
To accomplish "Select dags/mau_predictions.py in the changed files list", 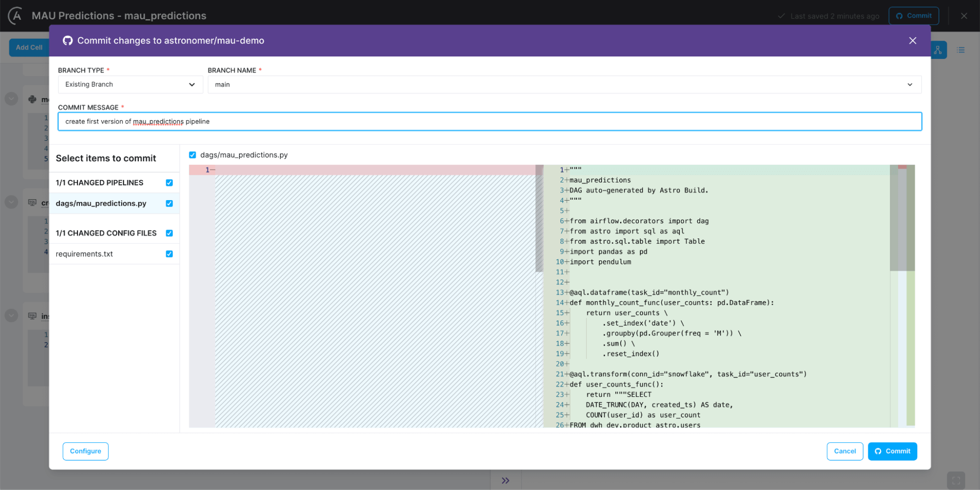I will point(101,203).
